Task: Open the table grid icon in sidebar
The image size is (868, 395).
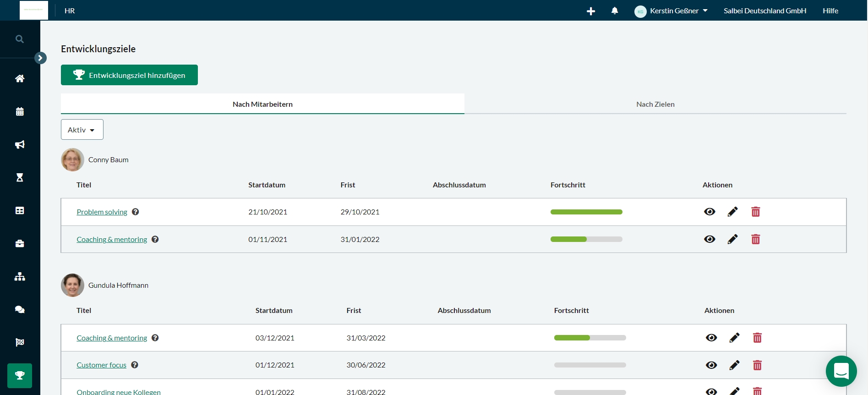Action: click(20, 210)
